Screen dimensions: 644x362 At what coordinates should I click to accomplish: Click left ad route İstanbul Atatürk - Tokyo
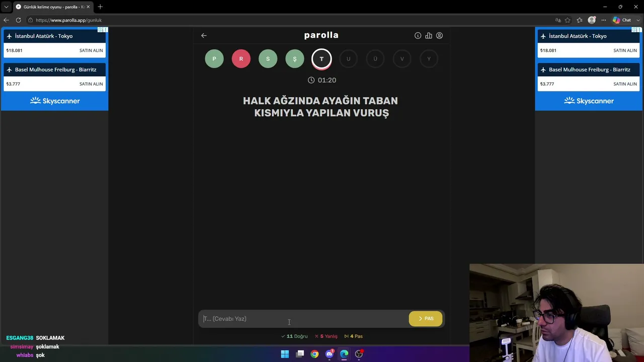tap(44, 36)
